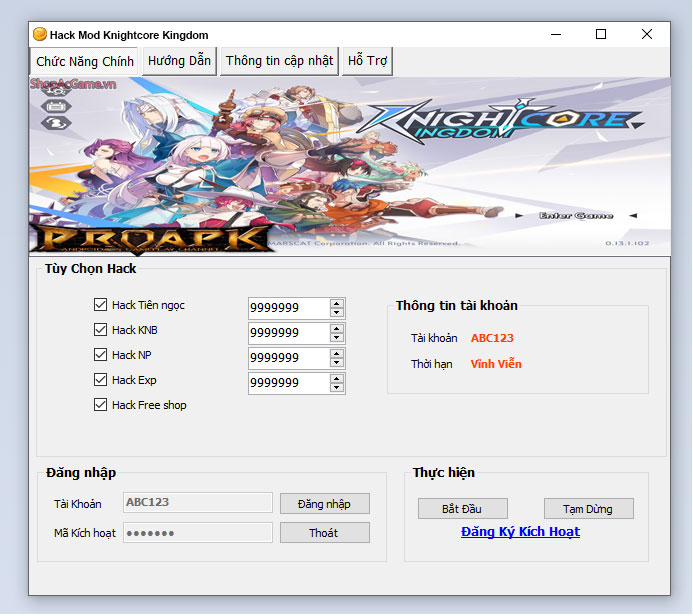
Task: Click the coin app icon in title bar
Action: click(40, 34)
